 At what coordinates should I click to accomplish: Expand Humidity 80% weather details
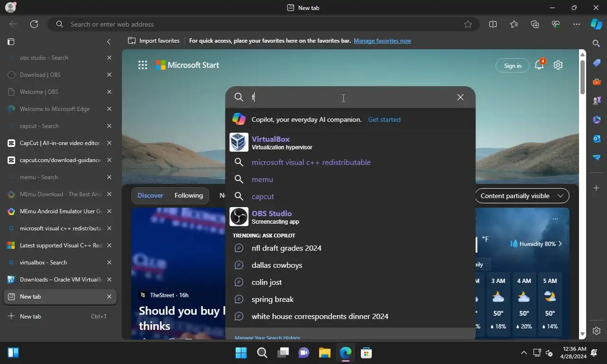pos(536,244)
